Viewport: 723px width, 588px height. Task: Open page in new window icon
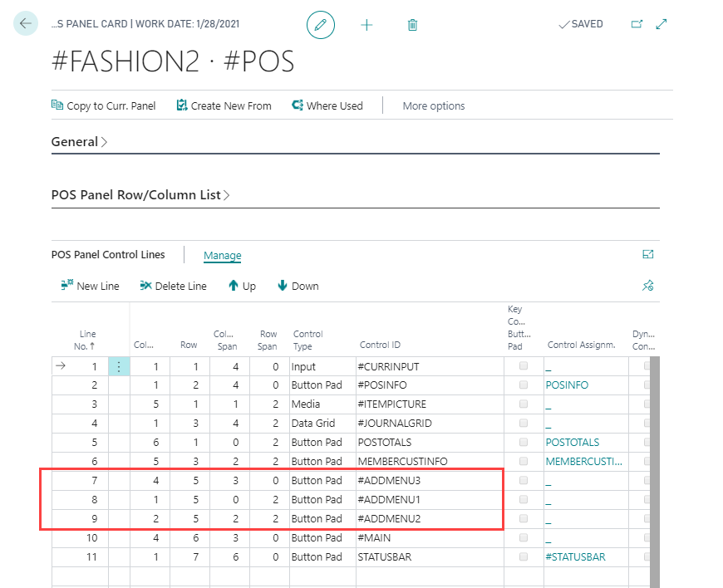(637, 24)
